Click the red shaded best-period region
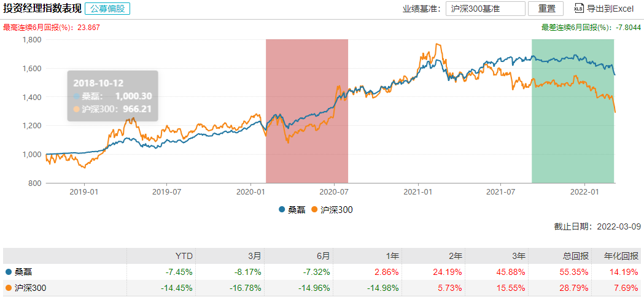Screen dimensions: 644x297 pos(307,110)
